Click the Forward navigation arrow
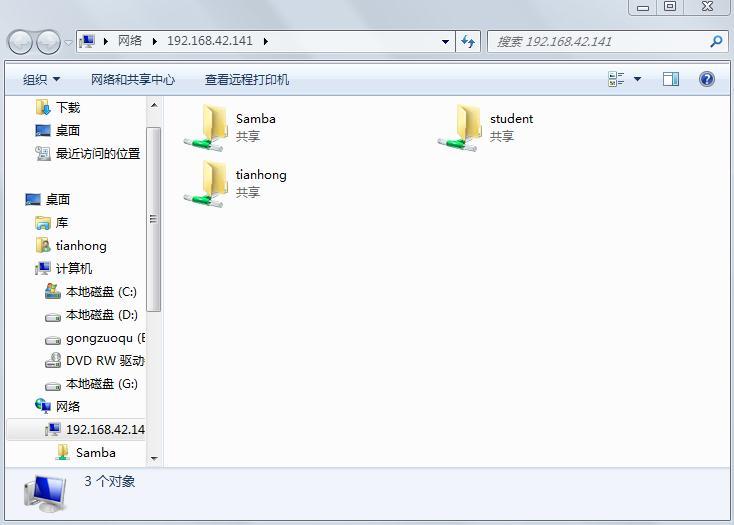 pyautogui.click(x=48, y=42)
